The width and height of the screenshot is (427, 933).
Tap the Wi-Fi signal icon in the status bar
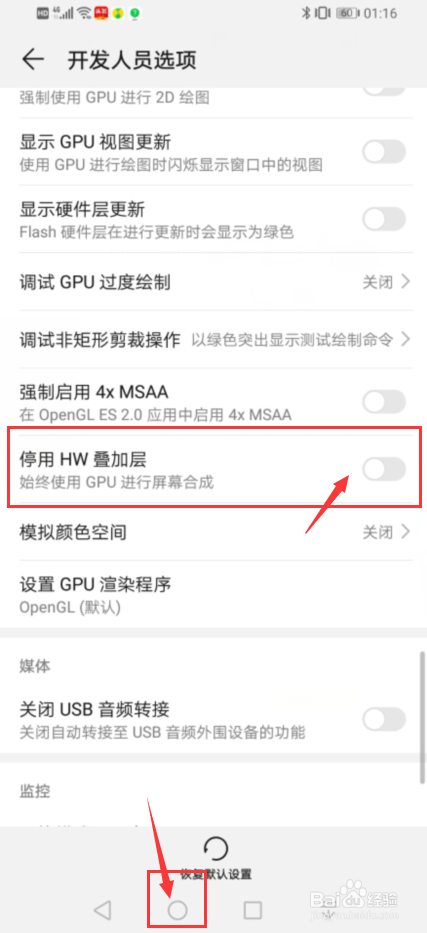(84, 12)
